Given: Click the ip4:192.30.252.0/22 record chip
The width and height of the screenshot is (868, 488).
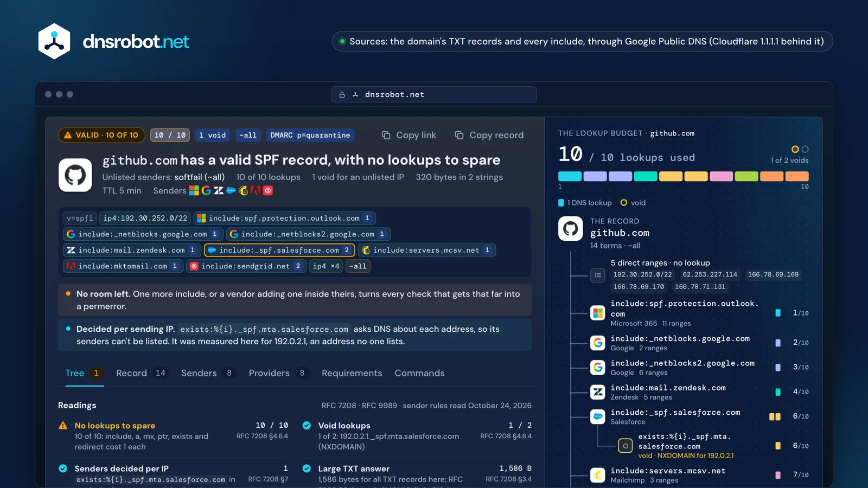Looking at the screenshot, I should pyautogui.click(x=145, y=218).
